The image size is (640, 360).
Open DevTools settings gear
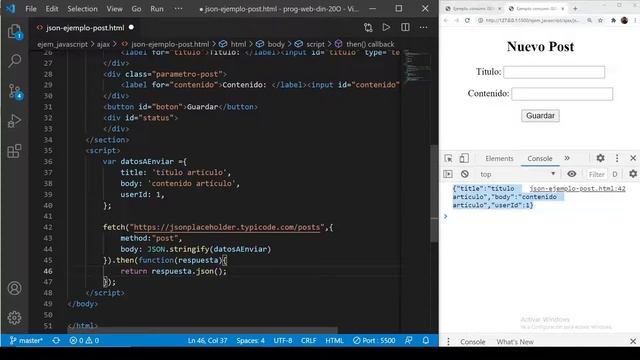600,158
